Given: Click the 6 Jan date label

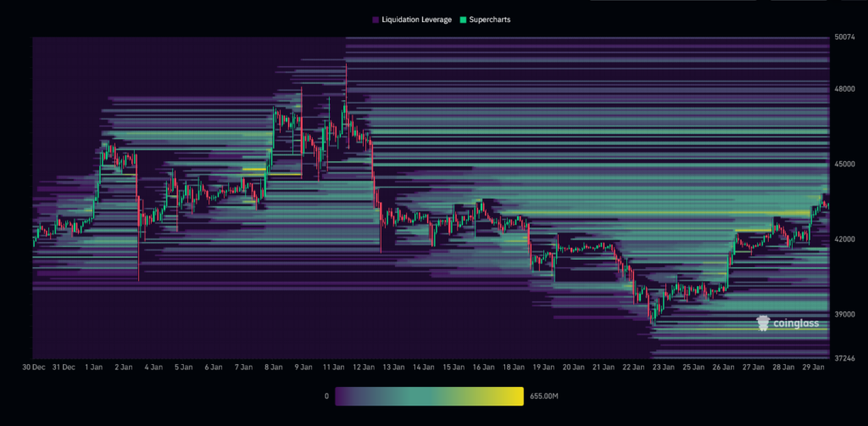Looking at the screenshot, I should 214,367.
